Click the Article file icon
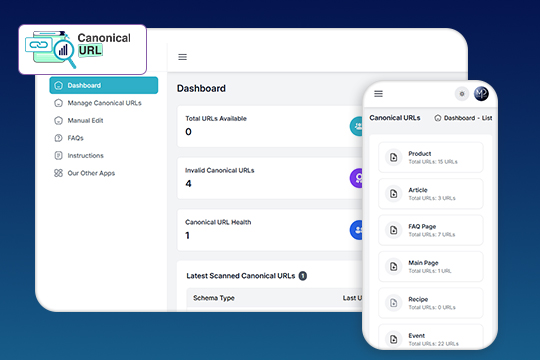Viewport: 540px width, 360px height. tap(393, 194)
